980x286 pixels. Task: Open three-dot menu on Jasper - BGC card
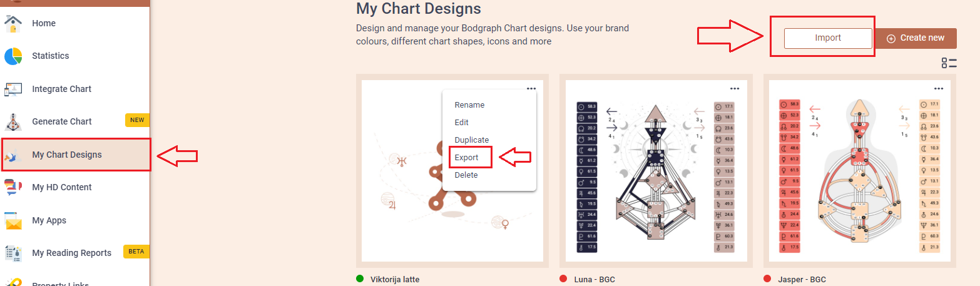click(x=939, y=88)
